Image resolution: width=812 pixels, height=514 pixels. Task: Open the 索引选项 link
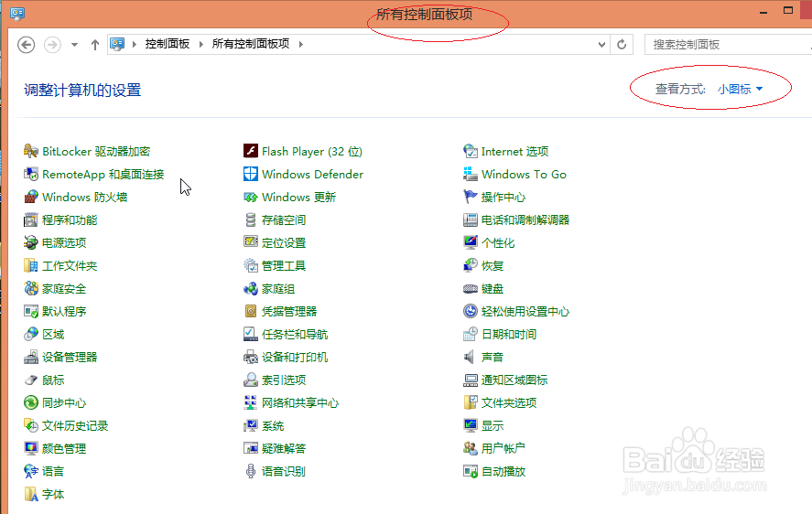tap(284, 380)
